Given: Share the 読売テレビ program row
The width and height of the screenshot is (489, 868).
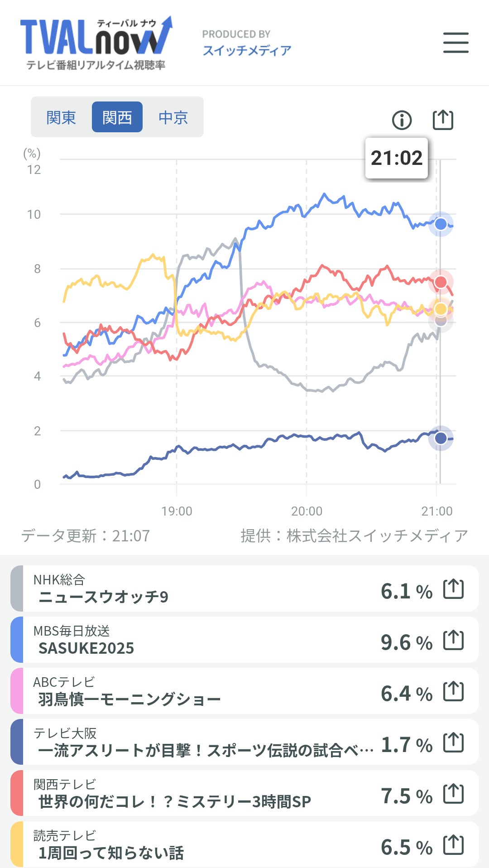Looking at the screenshot, I should click(453, 845).
